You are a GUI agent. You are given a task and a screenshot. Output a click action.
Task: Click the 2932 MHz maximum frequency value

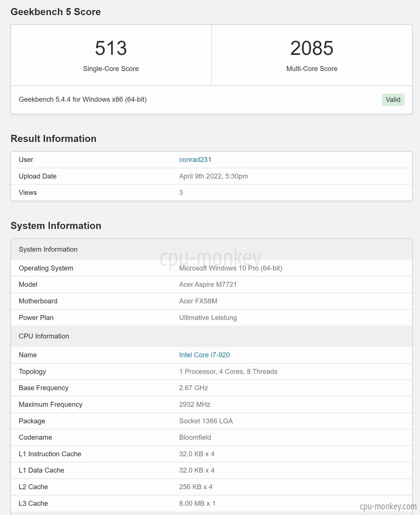195,404
